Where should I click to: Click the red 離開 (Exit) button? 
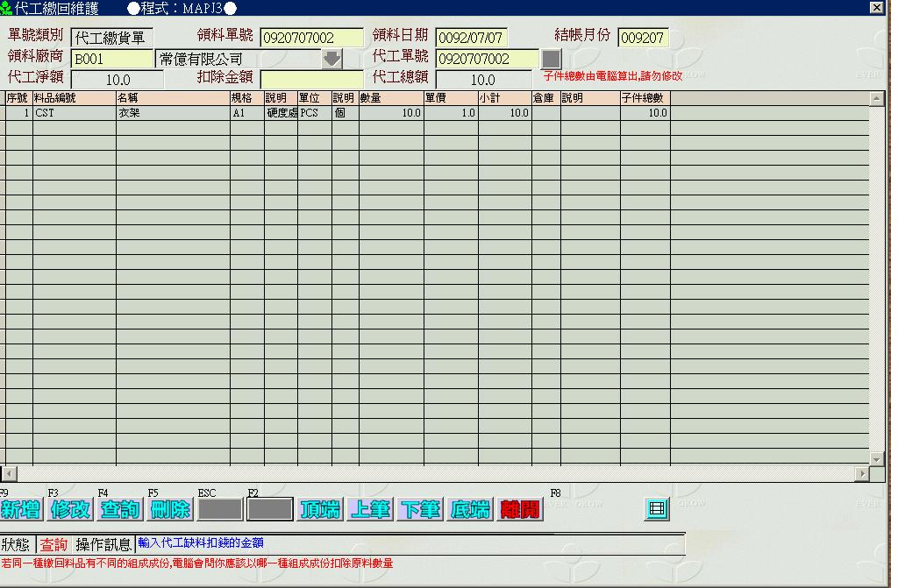coord(520,510)
